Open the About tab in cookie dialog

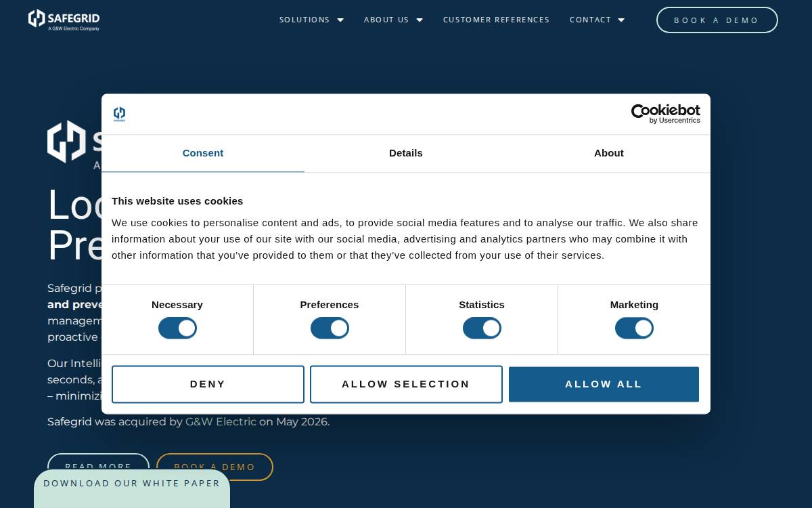pyautogui.click(x=609, y=153)
